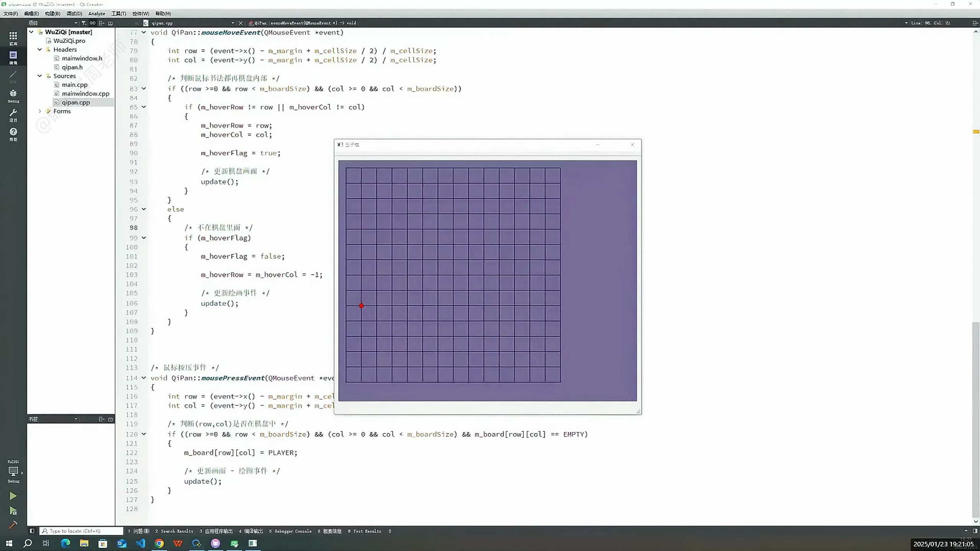Screen dimensions: 980x551
Task: Toggle the left sidebar visibility button near locate field
Action: 32,531
